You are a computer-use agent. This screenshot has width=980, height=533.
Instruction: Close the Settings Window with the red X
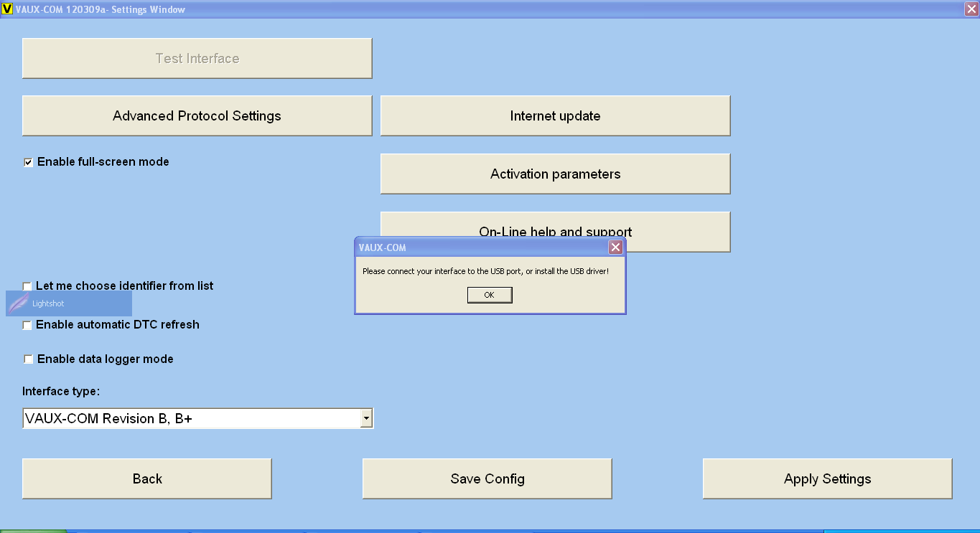click(x=971, y=9)
